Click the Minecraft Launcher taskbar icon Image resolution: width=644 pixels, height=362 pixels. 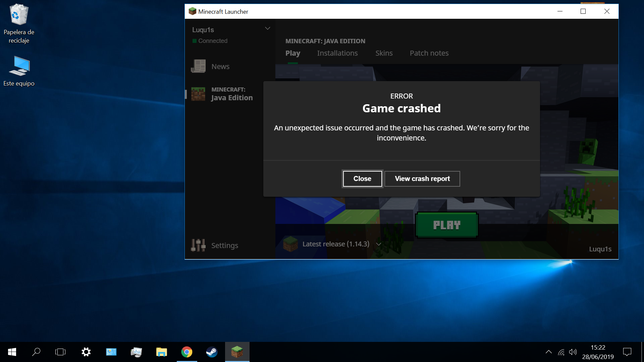click(x=237, y=352)
